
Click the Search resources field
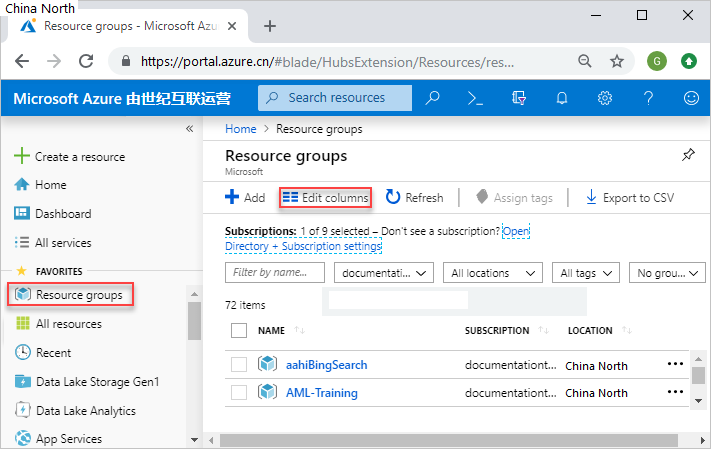click(335, 98)
